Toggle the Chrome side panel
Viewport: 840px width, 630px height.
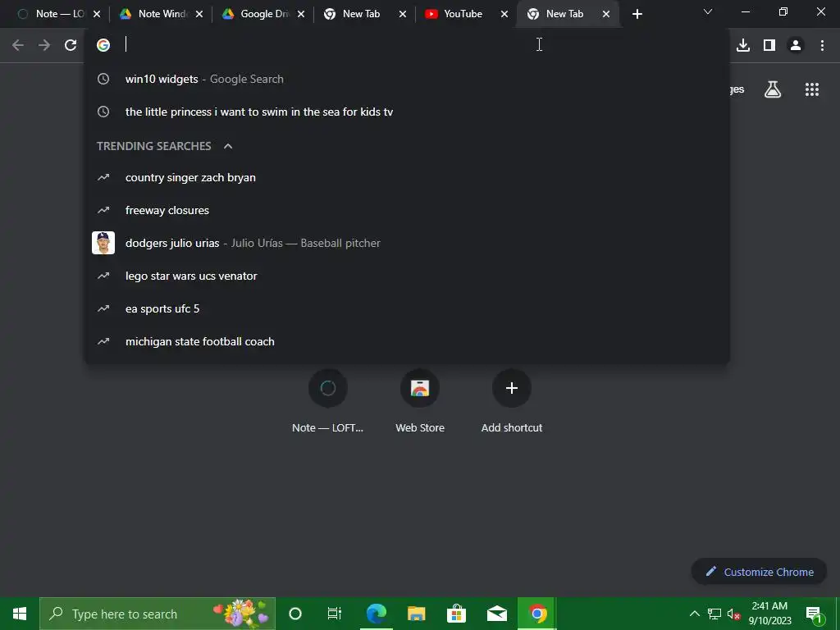(769, 45)
